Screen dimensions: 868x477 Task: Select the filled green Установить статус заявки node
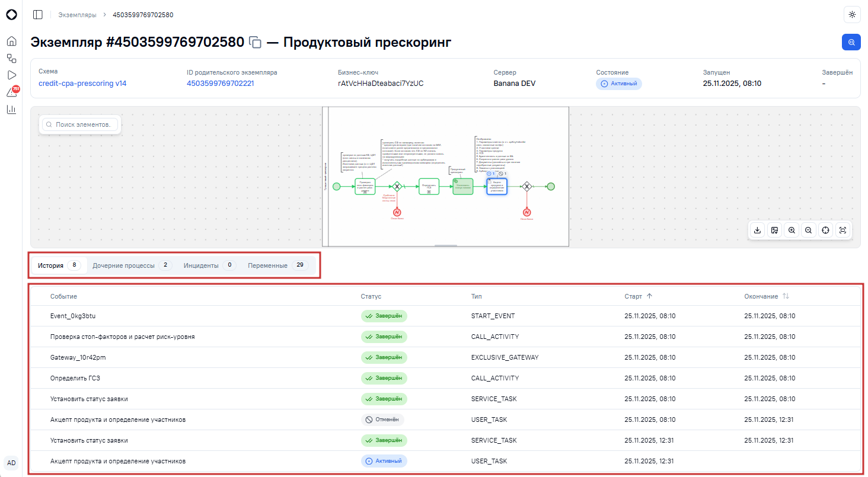463,186
